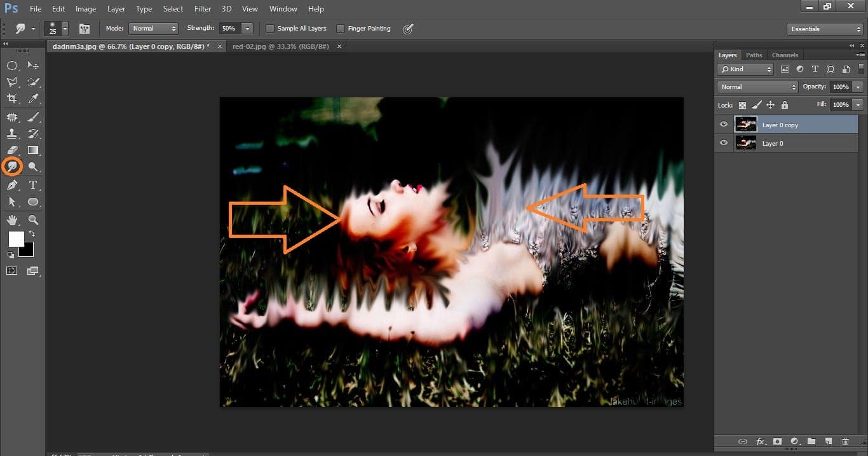This screenshot has height=456, width=868.
Task: Switch to red-02.jpg document tab
Action: click(x=280, y=46)
